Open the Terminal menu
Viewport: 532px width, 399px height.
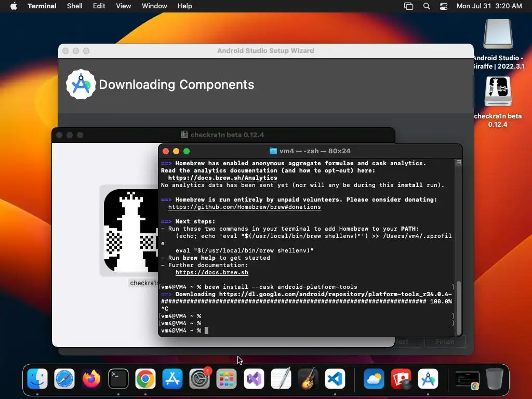(x=42, y=6)
